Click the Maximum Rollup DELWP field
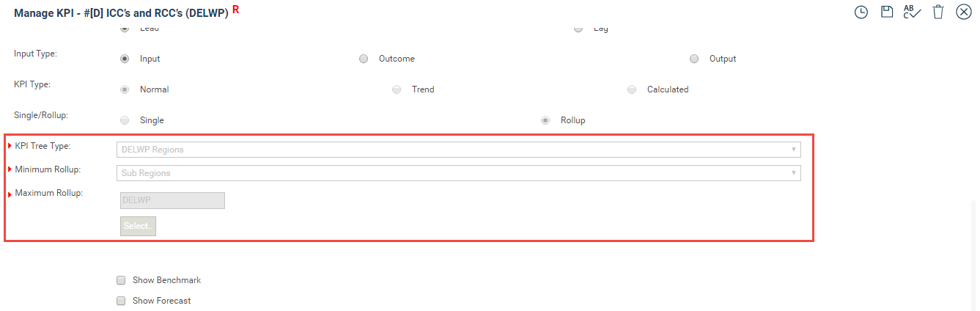This screenshot has height=311, width=980. [x=172, y=200]
